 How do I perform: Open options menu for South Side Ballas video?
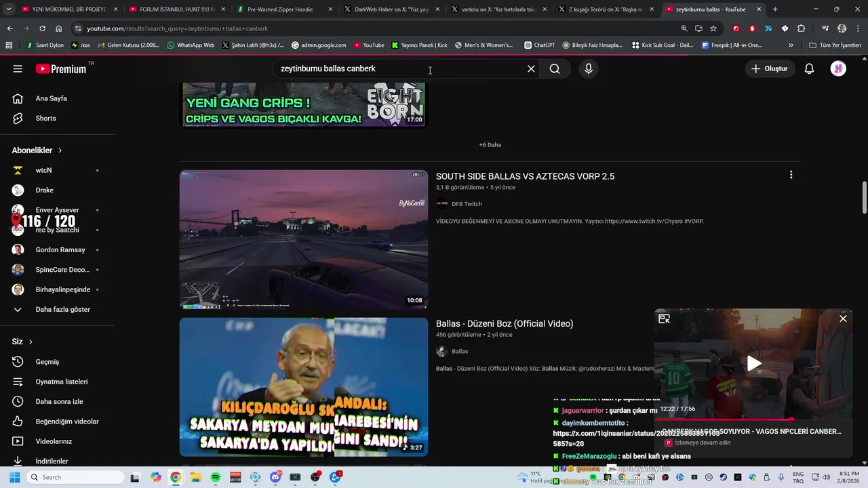(x=791, y=175)
